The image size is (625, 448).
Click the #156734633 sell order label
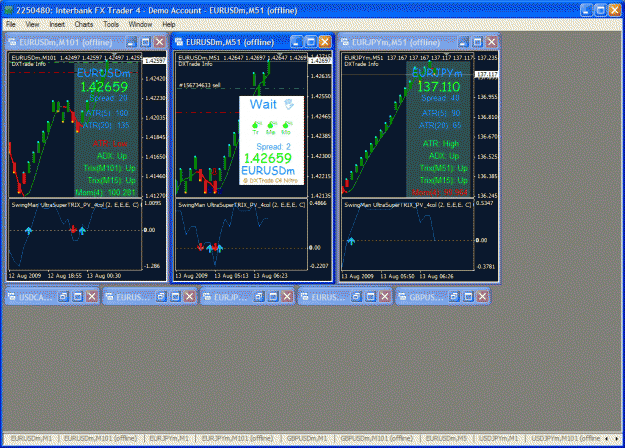pos(200,85)
